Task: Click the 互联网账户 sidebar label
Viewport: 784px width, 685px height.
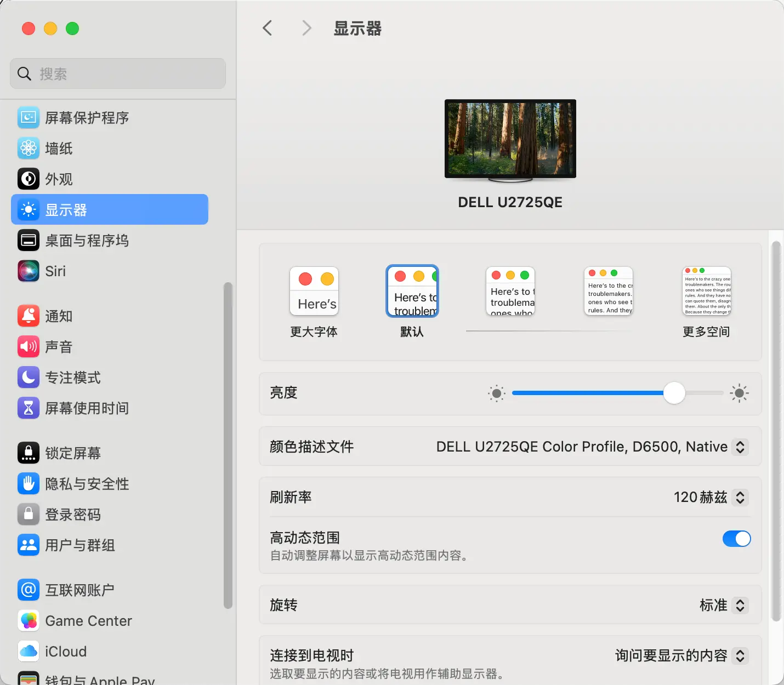Action: coord(80,590)
